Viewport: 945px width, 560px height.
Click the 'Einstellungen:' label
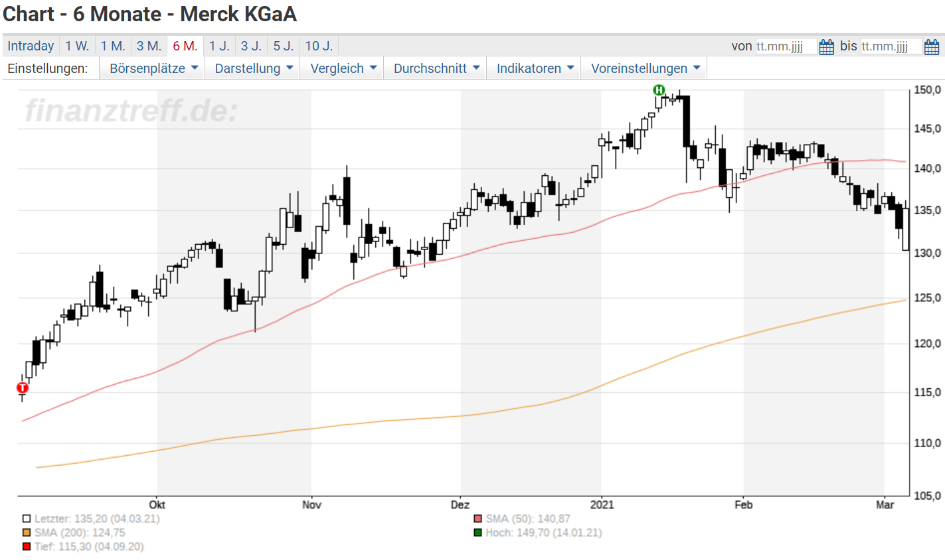click(x=48, y=68)
